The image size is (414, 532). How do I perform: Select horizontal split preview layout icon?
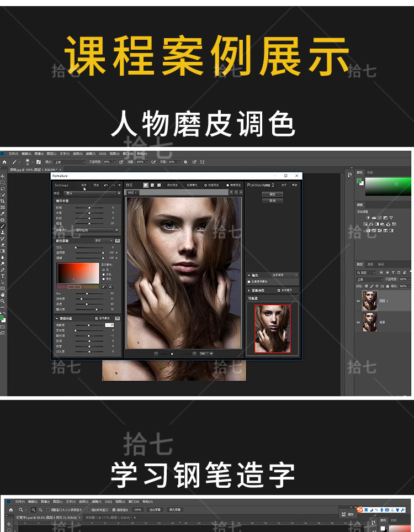point(152,185)
